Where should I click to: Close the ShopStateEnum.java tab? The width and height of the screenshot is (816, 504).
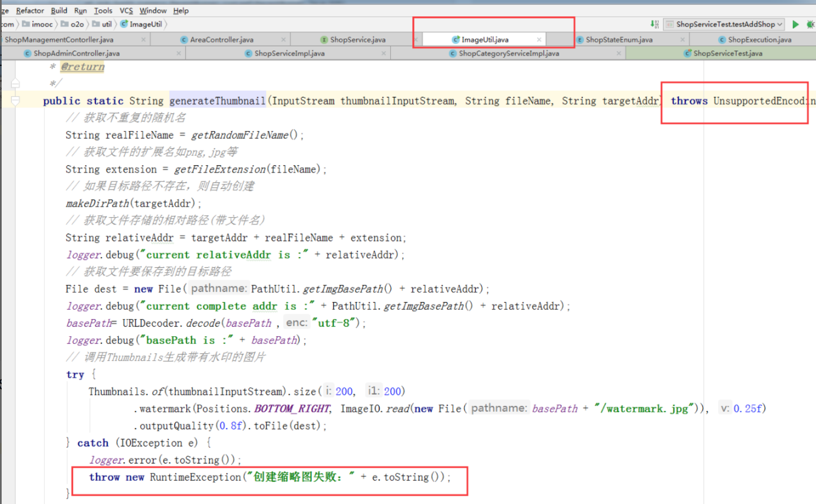[682, 39]
